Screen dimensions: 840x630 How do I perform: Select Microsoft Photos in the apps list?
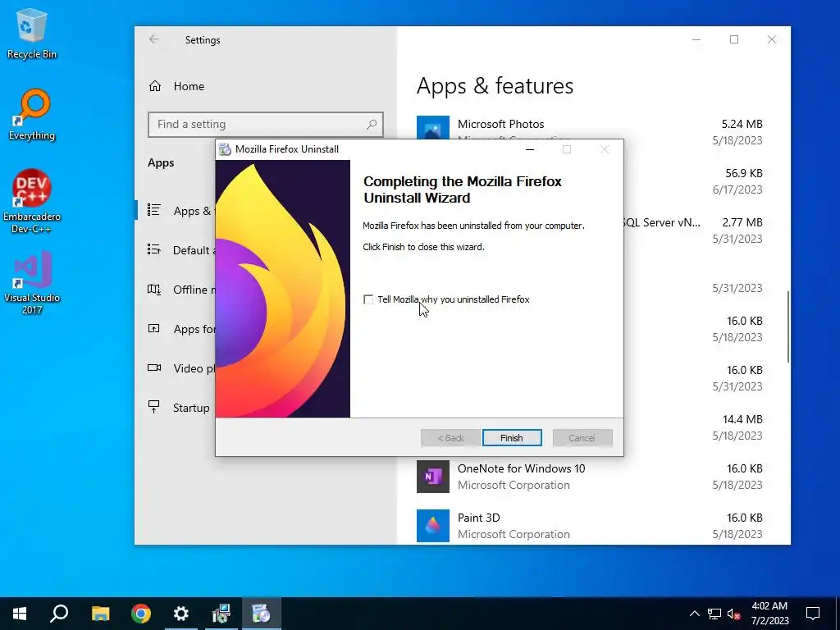click(589, 129)
